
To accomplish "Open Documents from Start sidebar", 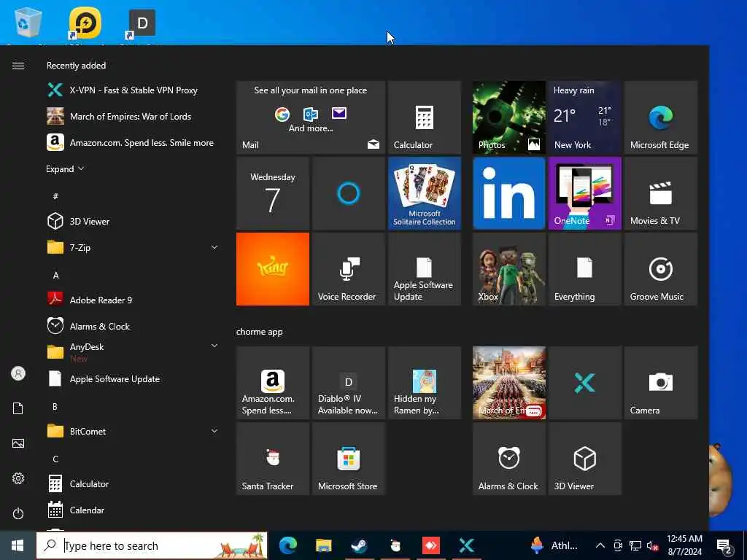I will (18, 408).
